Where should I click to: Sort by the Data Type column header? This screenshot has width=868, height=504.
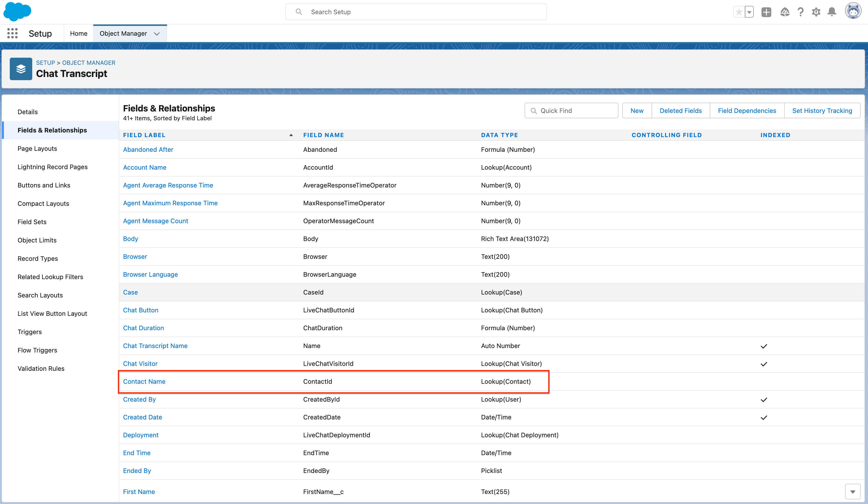tap(499, 135)
